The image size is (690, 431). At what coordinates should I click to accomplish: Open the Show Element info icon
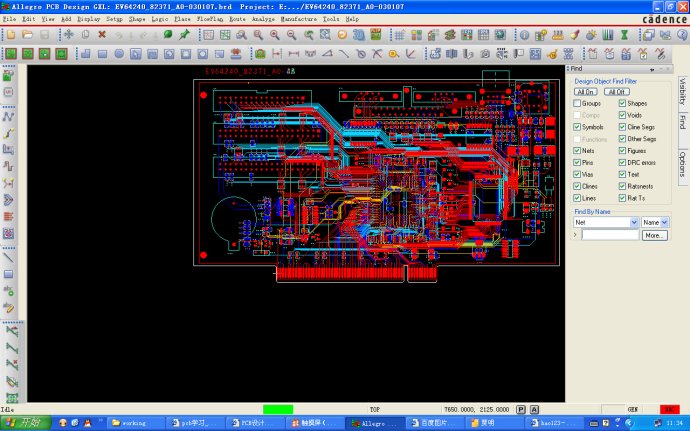[524, 35]
